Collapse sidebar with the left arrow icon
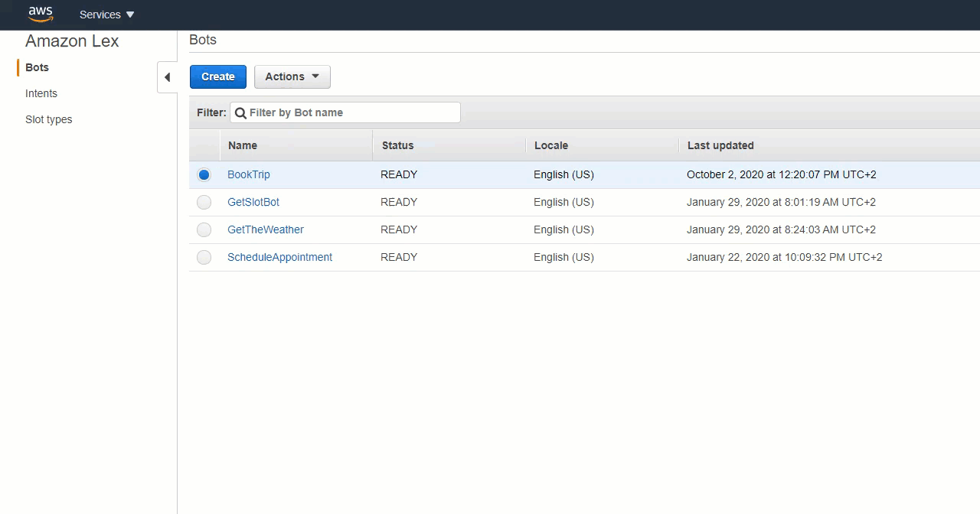The height and width of the screenshot is (514, 980). click(x=167, y=77)
